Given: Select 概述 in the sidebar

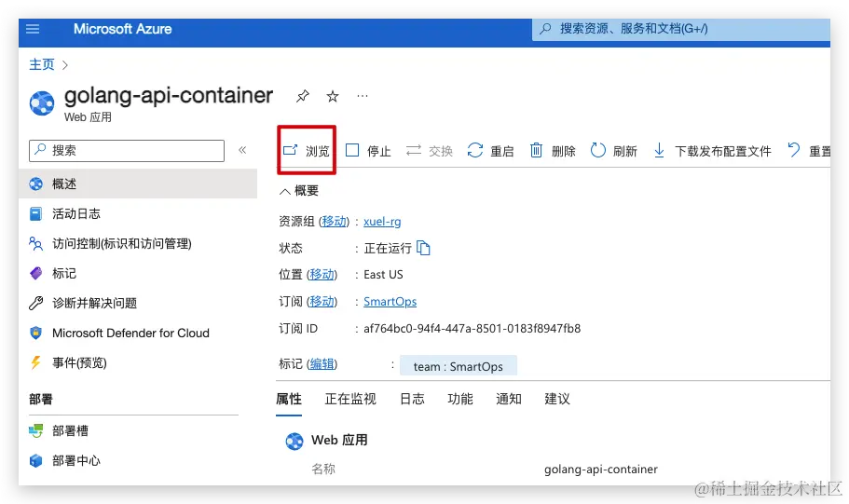Looking at the screenshot, I should (138, 184).
